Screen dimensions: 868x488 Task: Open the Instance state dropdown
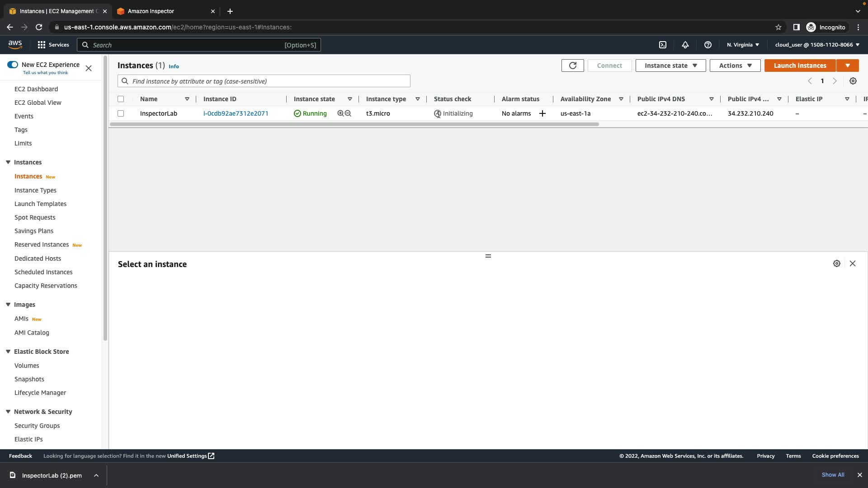coord(670,66)
